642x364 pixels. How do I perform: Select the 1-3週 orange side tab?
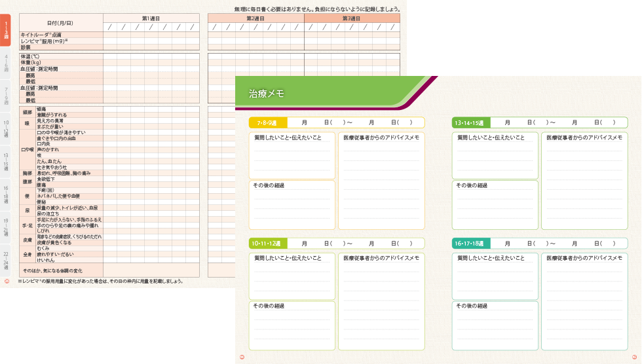(x=6, y=30)
